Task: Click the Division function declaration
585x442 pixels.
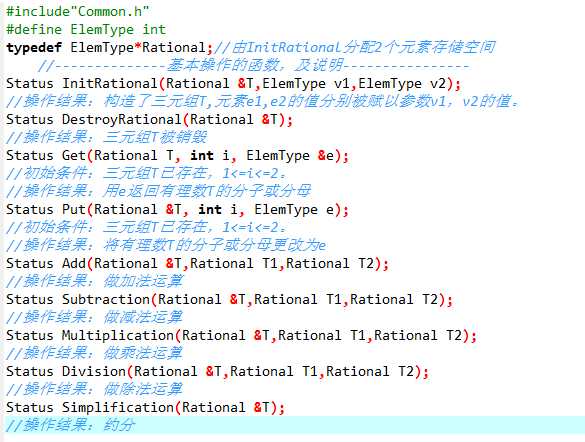Action: 218,371
